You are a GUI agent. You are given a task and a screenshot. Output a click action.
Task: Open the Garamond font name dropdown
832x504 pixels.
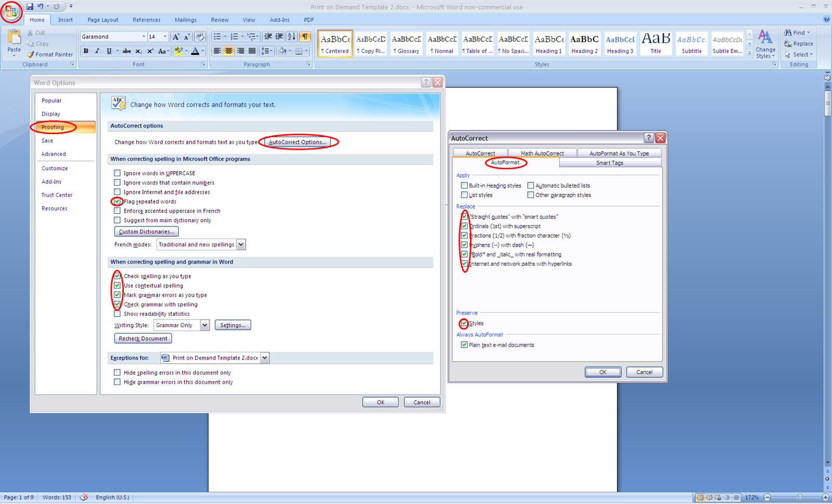coord(142,36)
